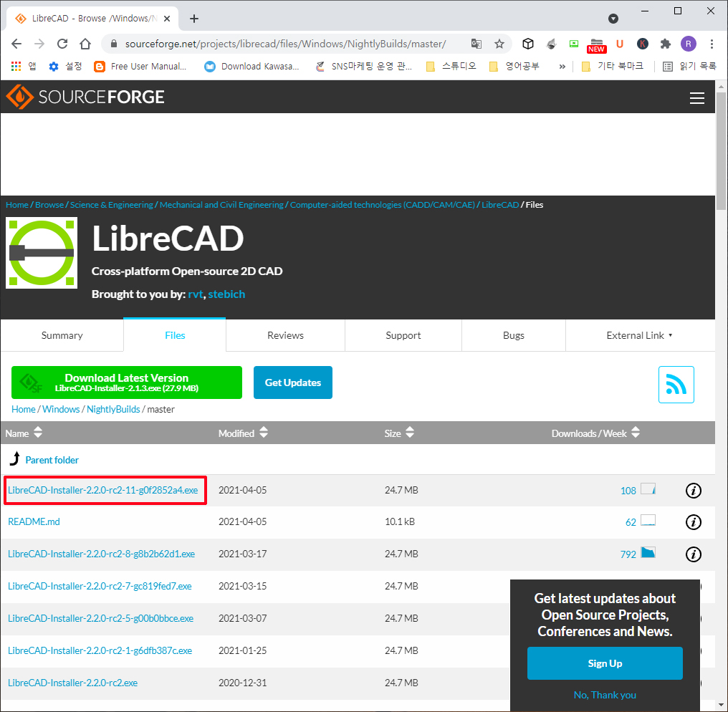This screenshot has width=728, height=712.
Task: Open NightlyBuilds in file path breadcrumb
Action: coord(113,410)
